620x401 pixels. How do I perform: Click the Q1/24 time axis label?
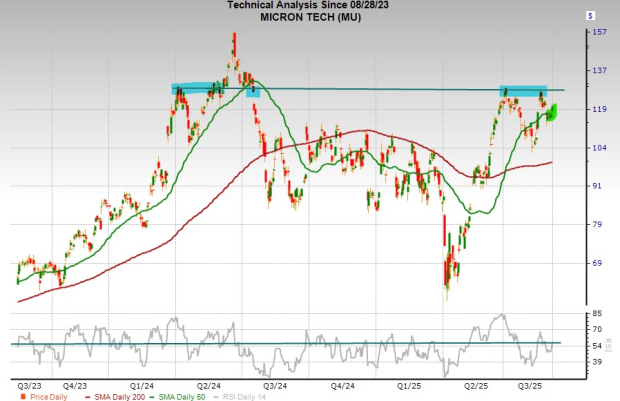142,386
